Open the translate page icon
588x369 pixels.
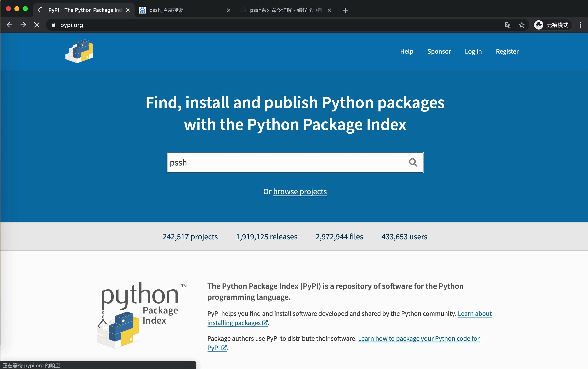click(x=508, y=25)
